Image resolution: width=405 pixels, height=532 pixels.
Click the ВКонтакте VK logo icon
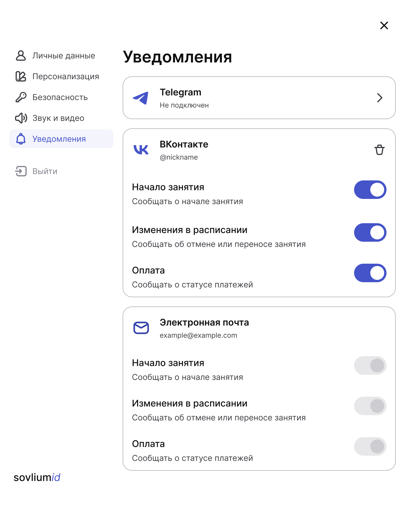(141, 150)
